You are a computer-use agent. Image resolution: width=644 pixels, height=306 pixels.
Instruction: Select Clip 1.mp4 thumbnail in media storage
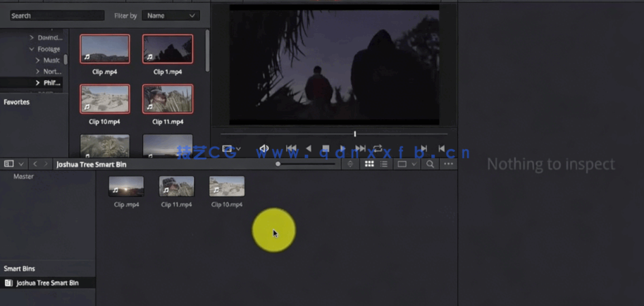pos(168,49)
